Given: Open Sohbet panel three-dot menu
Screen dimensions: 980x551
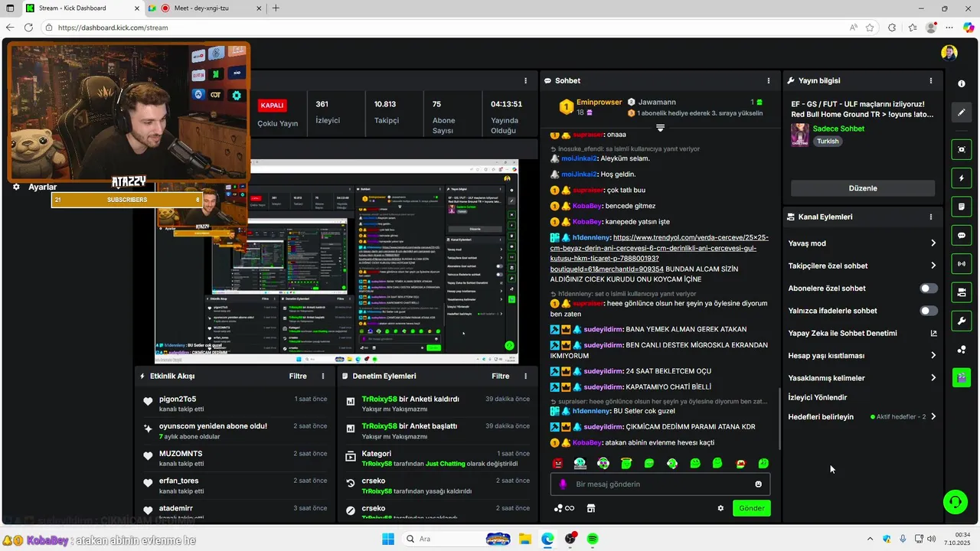Looking at the screenshot, I should click(769, 80).
